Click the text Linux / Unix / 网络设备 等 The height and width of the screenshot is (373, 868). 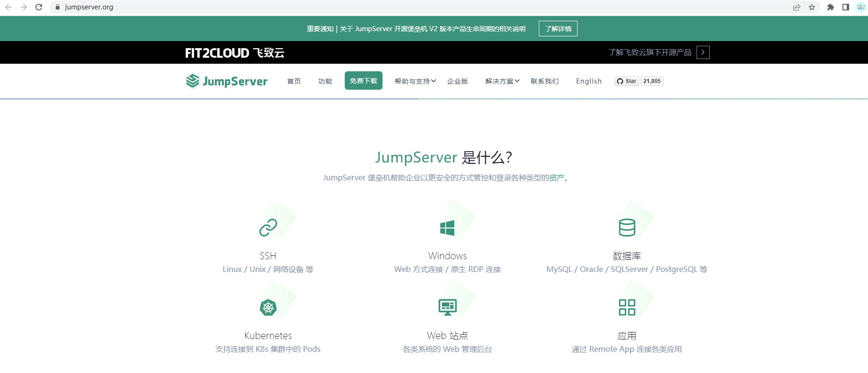[268, 269]
